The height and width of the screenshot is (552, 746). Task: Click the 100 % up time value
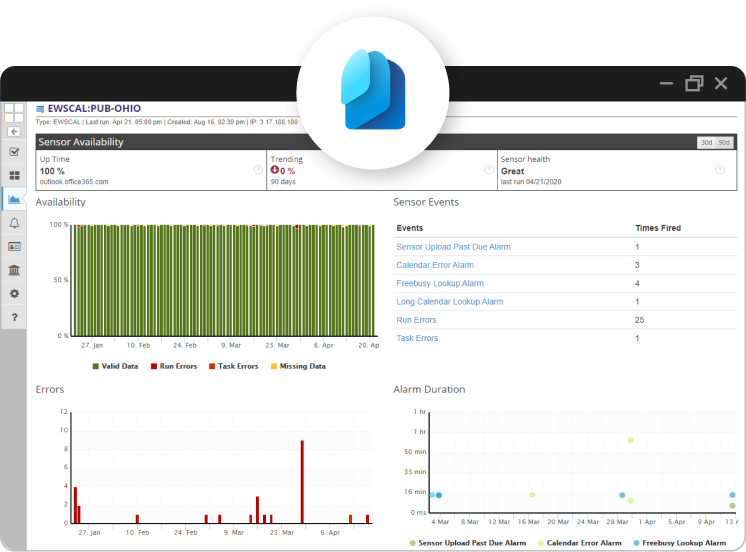click(52, 171)
